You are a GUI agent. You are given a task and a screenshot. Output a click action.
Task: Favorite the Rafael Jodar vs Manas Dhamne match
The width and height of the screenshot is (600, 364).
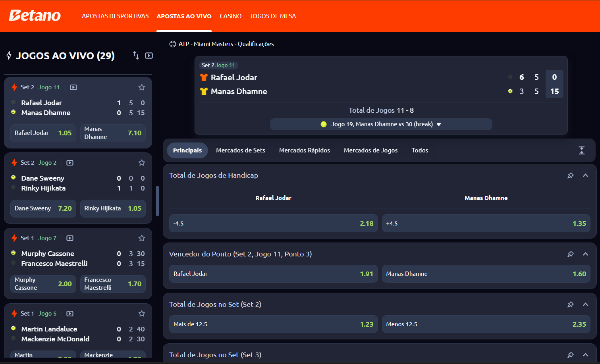tap(142, 87)
